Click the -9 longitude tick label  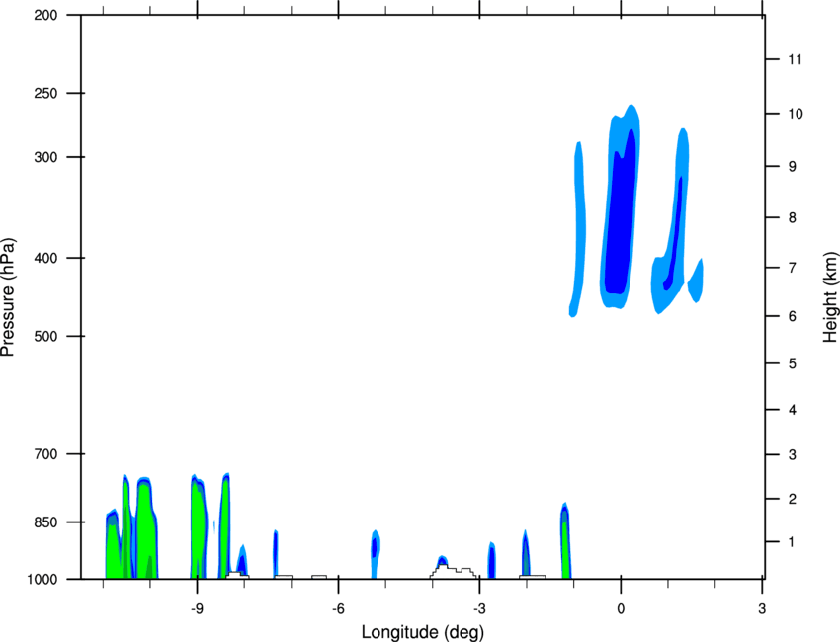click(197, 608)
